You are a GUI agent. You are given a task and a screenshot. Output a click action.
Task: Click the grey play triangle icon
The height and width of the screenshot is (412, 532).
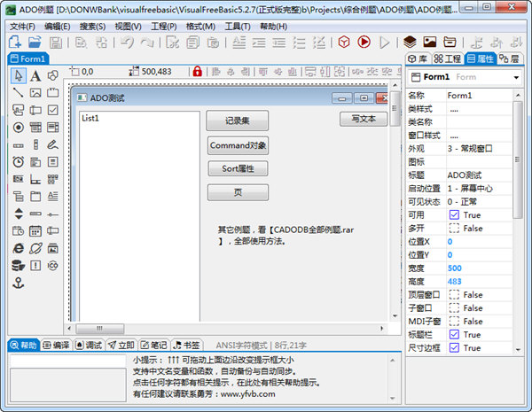click(x=385, y=43)
